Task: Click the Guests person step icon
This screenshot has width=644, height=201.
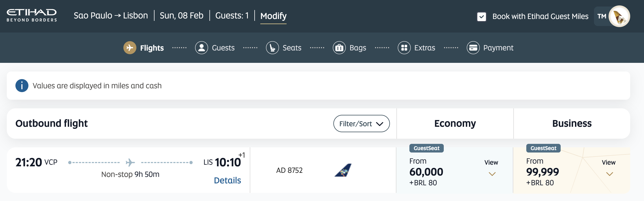Action: (x=202, y=48)
